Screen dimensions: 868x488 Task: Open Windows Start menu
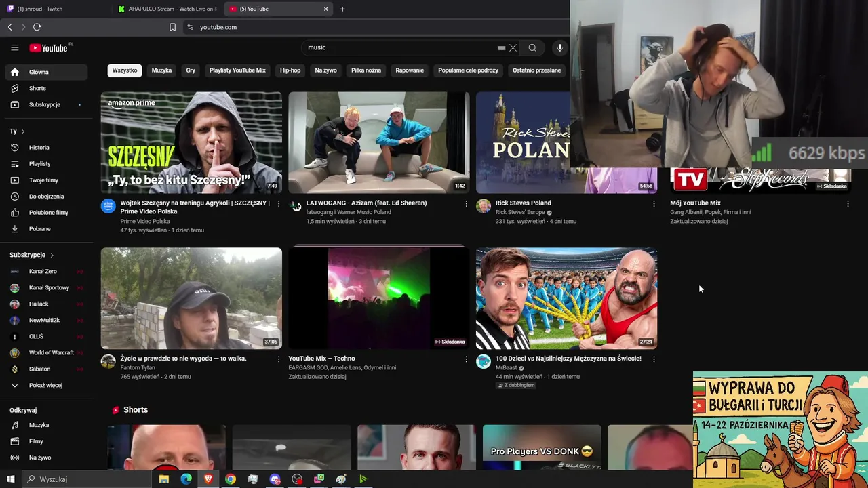click(x=10, y=479)
